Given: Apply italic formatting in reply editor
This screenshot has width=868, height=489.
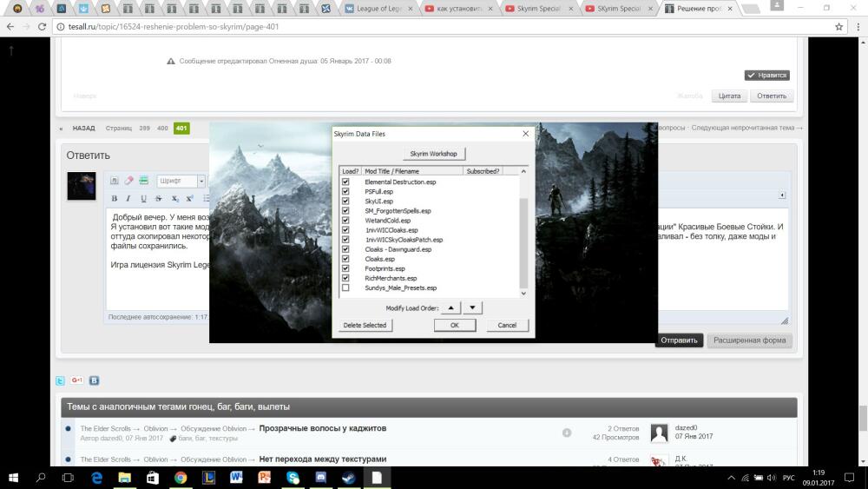Looking at the screenshot, I should click(128, 198).
